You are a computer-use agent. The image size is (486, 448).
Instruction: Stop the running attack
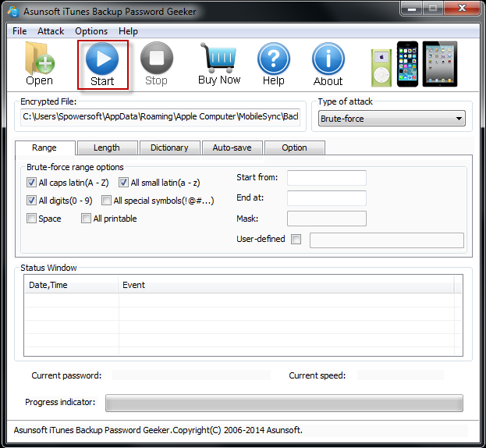pyautogui.click(x=157, y=64)
